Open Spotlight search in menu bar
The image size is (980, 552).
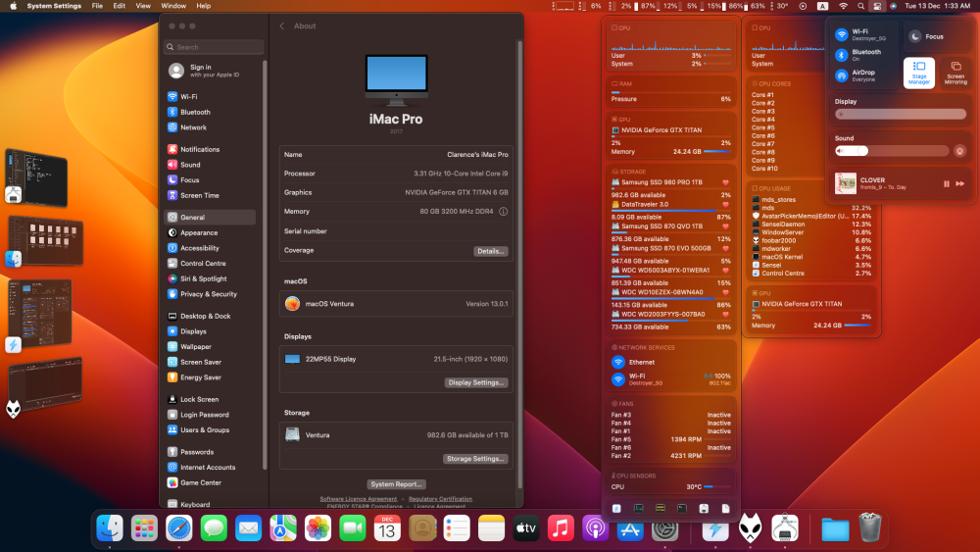point(860,6)
